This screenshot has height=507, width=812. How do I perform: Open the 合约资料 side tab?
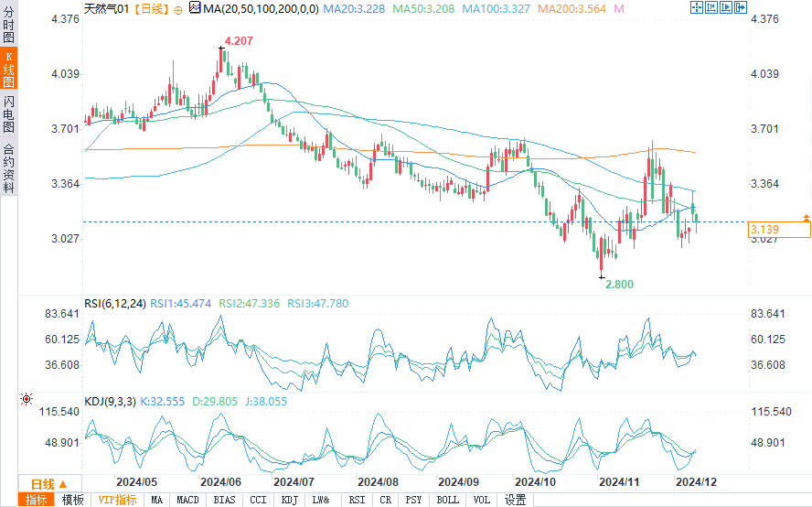[9, 167]
